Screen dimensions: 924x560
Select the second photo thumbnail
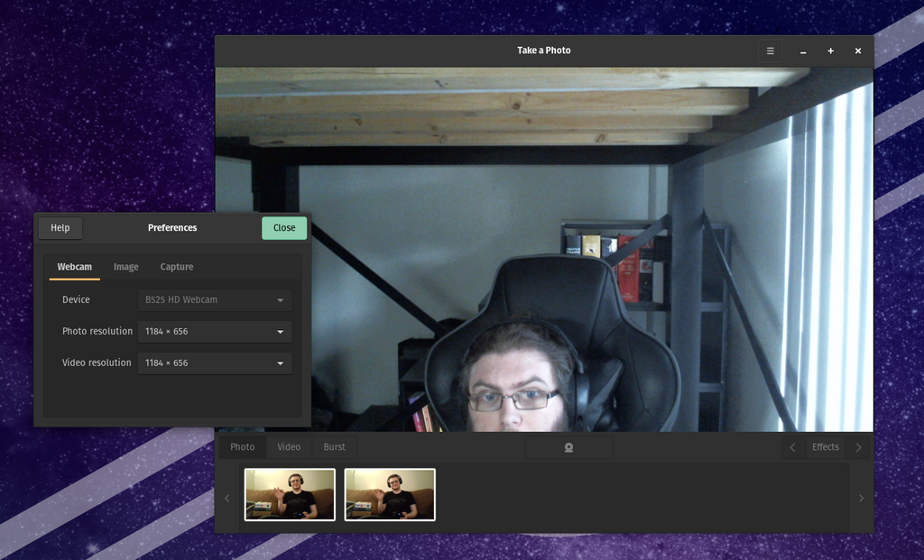390,494
